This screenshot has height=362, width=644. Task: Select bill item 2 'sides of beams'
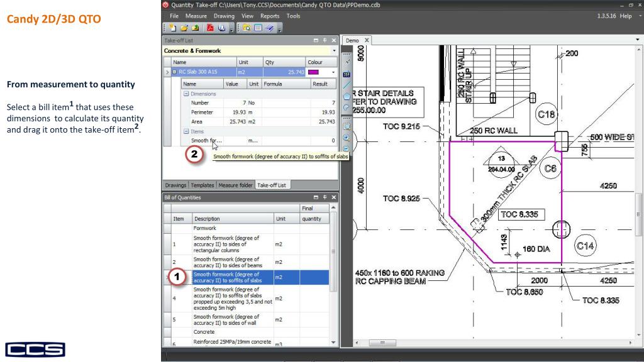[x=247, y=262]
